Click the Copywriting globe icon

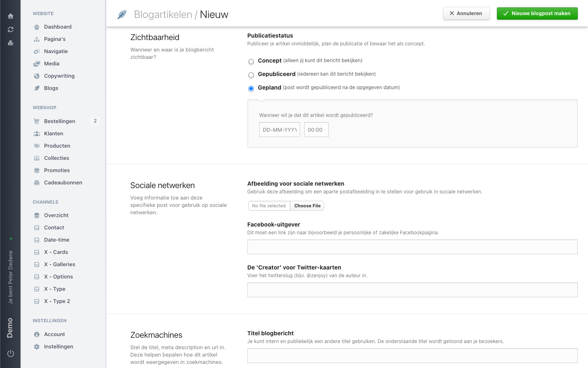tap(37, 76)
